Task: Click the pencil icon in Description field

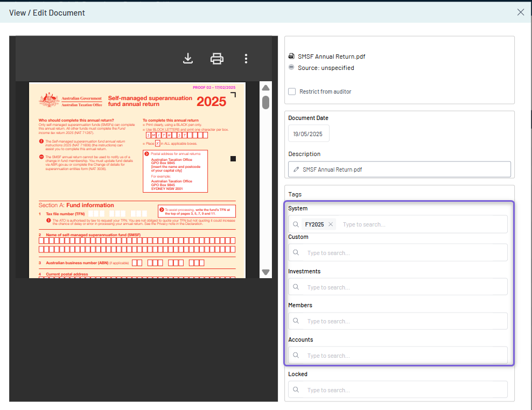Action: click(296, 169)
